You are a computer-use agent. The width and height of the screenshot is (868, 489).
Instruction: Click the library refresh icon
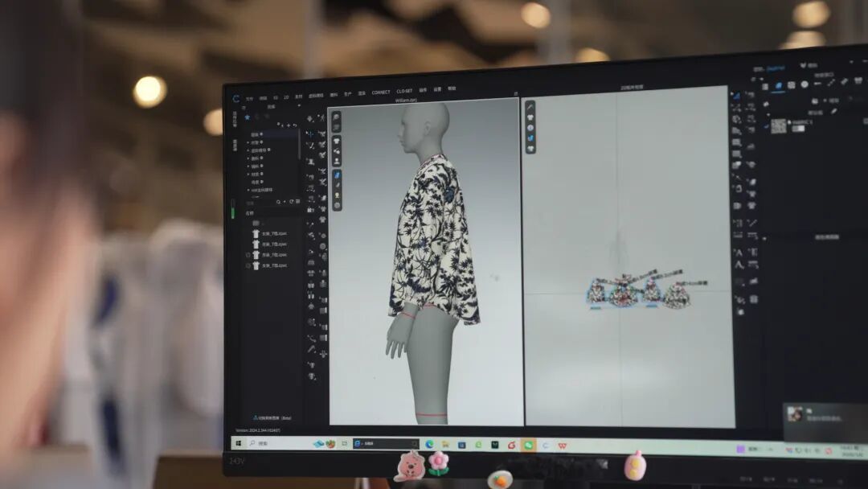click(291, 202)
